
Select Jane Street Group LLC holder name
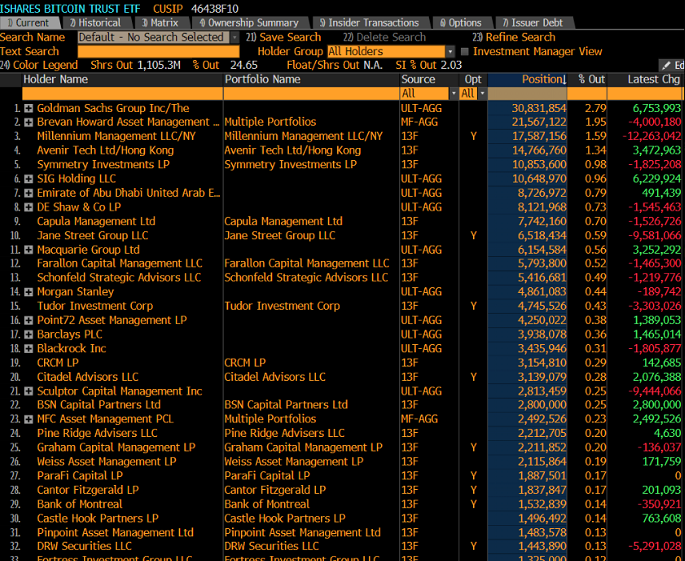click(93, 235)
